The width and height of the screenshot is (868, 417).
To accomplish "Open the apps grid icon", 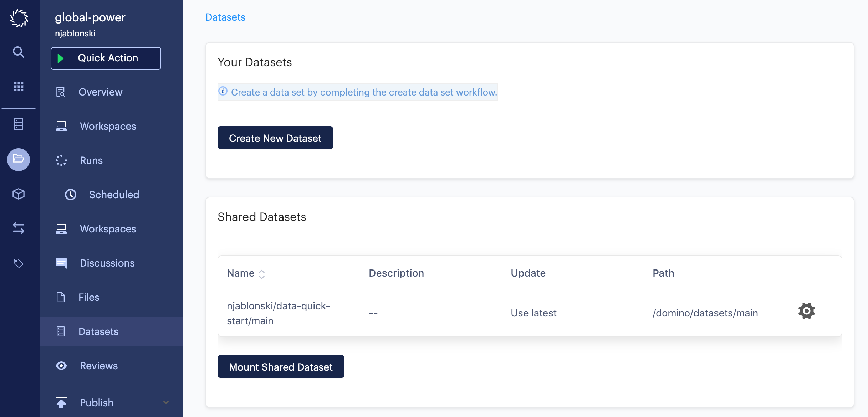I will [x=19, y=86].
